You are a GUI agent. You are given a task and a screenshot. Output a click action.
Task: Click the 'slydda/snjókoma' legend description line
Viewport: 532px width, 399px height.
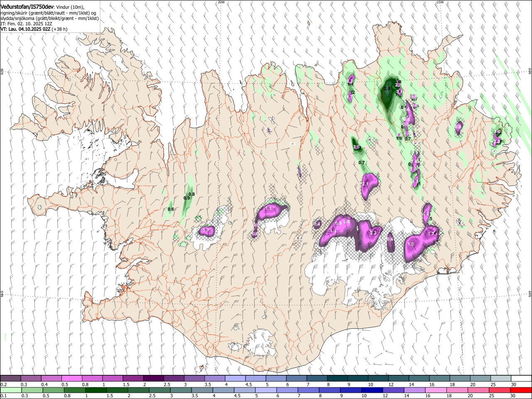coord(49,18)
